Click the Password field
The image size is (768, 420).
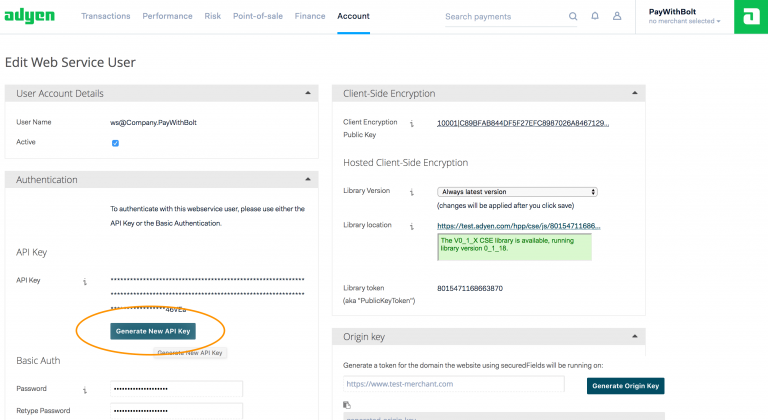(x=176, y=389)
